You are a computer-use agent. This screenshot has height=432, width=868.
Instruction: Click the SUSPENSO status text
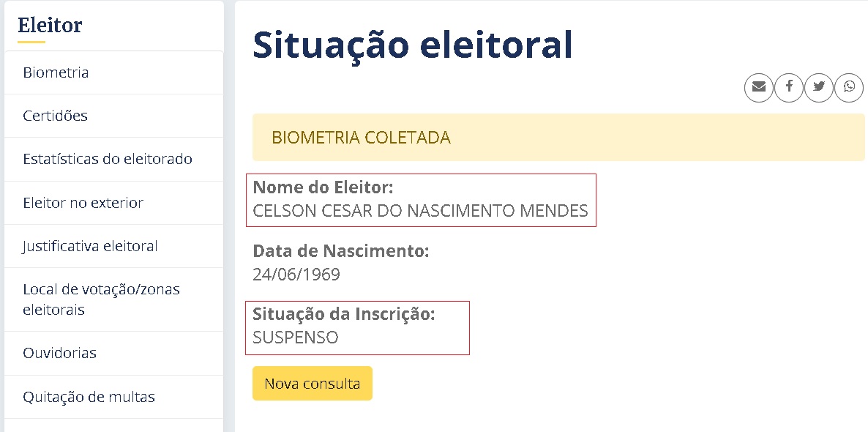click(x=295, y=338)
